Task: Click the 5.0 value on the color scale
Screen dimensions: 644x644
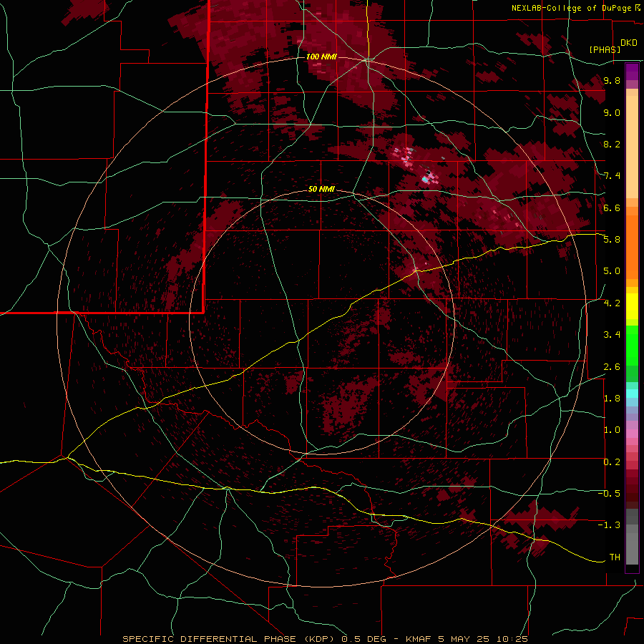Action: [x=612, y=271]
